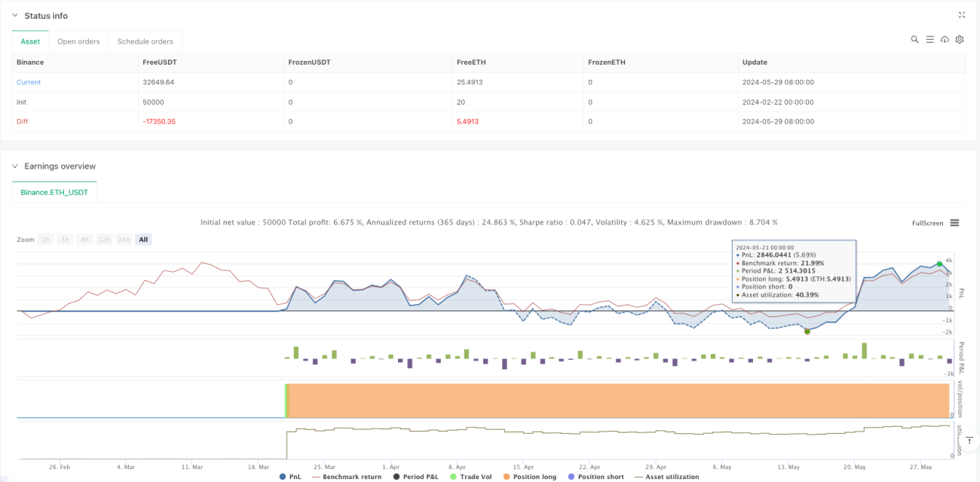This screenshot has height=482, width=980.
Task: Click the cloud download icon
Action: (945, 39)
